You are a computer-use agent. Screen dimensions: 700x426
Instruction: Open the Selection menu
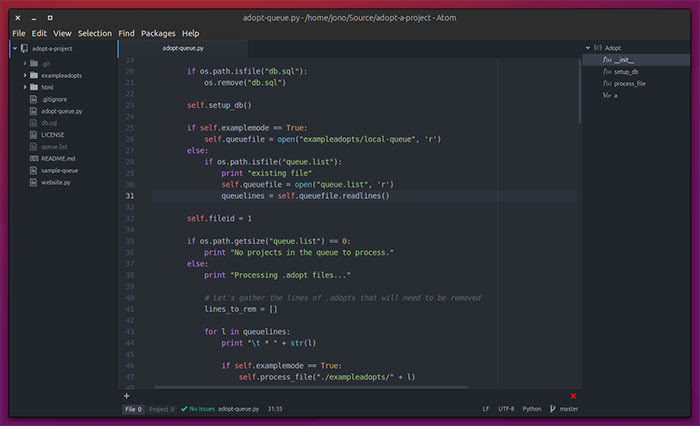(x=95, y=33)
